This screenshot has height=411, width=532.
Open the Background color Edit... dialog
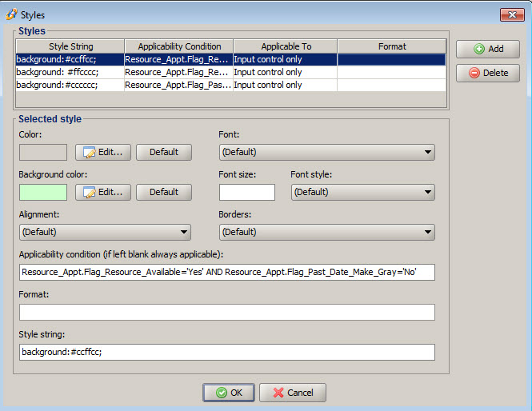pos(103,192)
